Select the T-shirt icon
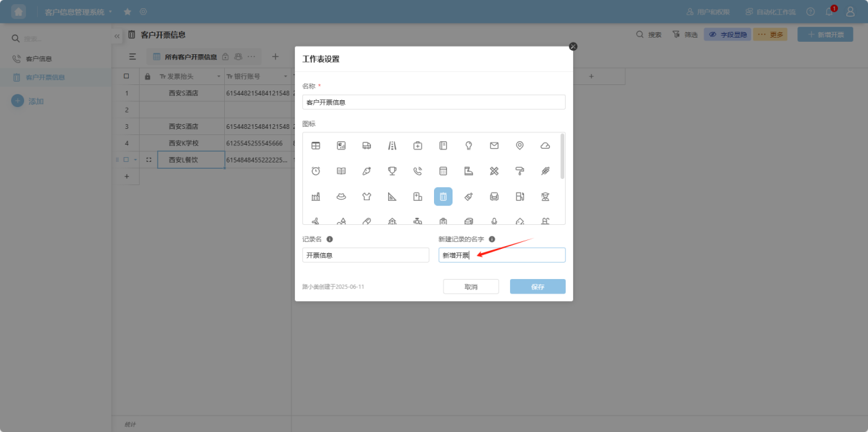Screen dimensions: 868x432 367,197
